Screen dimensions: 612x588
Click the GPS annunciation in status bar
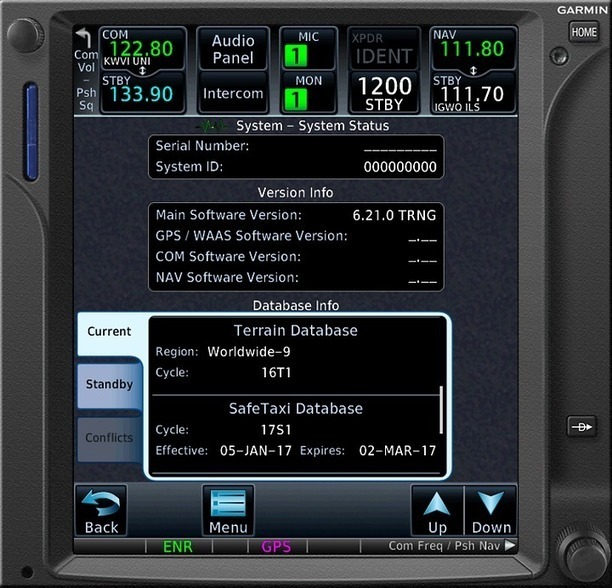pos(276,547)
